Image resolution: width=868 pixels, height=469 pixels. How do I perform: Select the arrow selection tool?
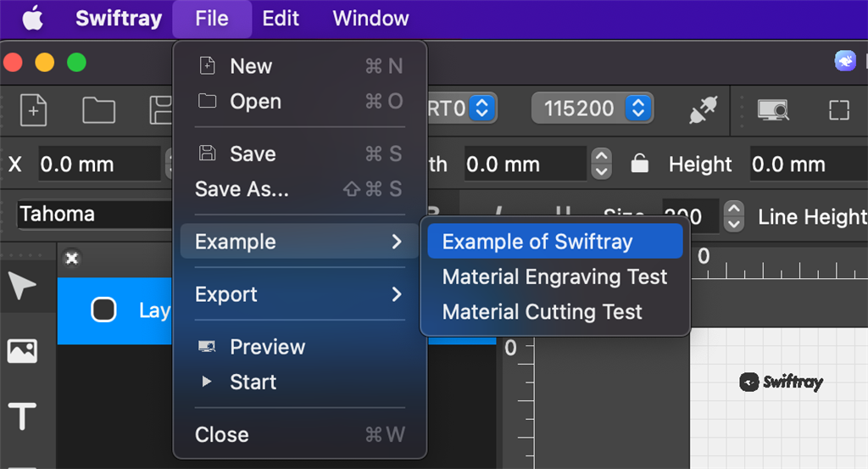(x=22, y=287)
